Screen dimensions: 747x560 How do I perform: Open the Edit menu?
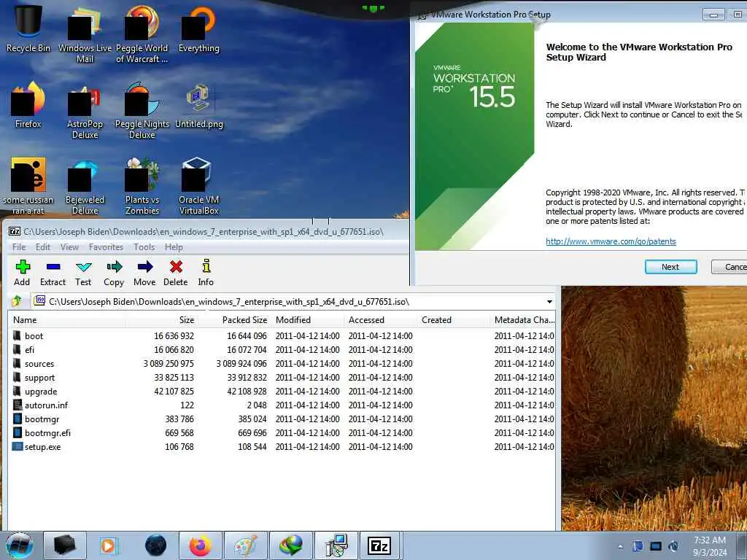point(43,247)
